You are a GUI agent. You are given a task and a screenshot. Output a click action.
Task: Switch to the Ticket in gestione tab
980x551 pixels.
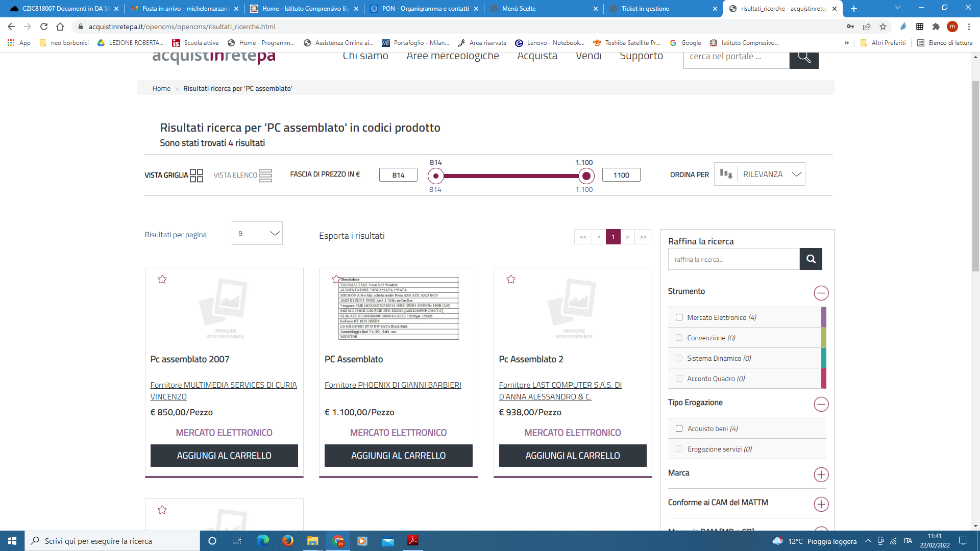(x=645, y=9)
